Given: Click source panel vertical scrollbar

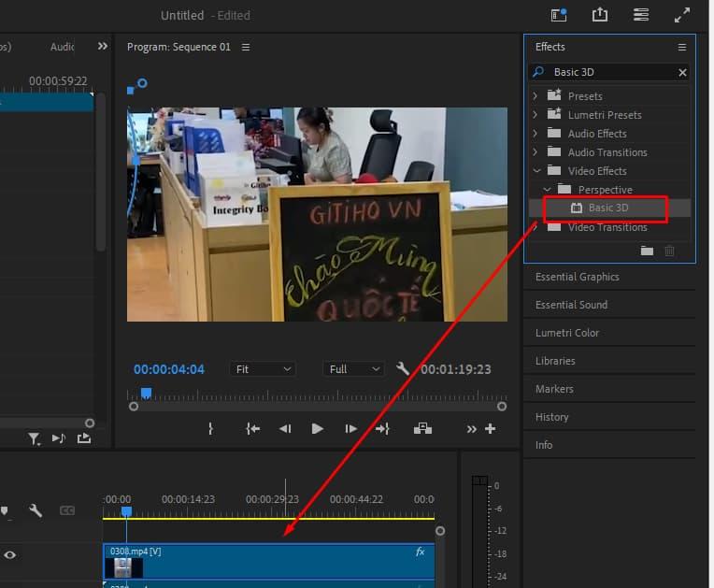Looking at the screenshot, I should tap(101, 172).
